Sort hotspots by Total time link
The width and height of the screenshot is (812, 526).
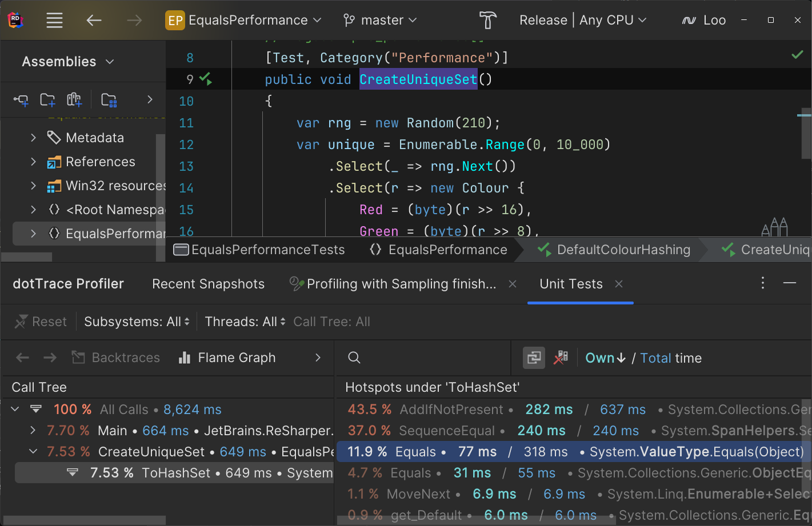[655, 358]
